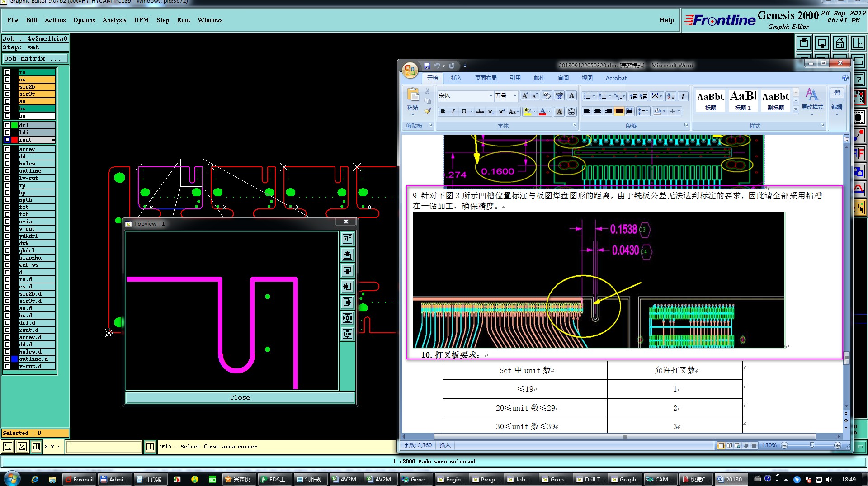Center-align text in Word ribbon
Image resolution: width=868 pixels, height=486 pixels.
pyautogui.click(x=597, y=111)
